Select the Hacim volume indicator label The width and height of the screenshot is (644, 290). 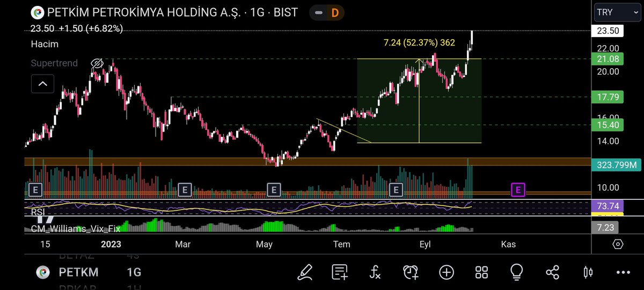coord(45,44)
